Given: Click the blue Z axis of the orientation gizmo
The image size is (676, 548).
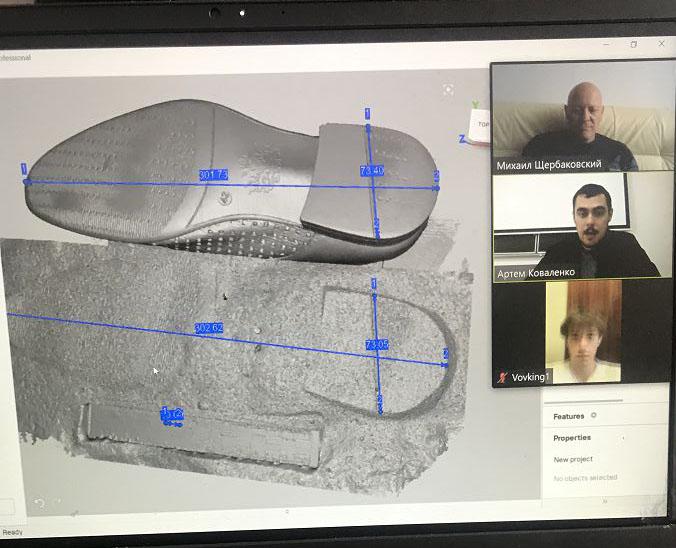Looking at the screenshot, I should coord(462,140).
